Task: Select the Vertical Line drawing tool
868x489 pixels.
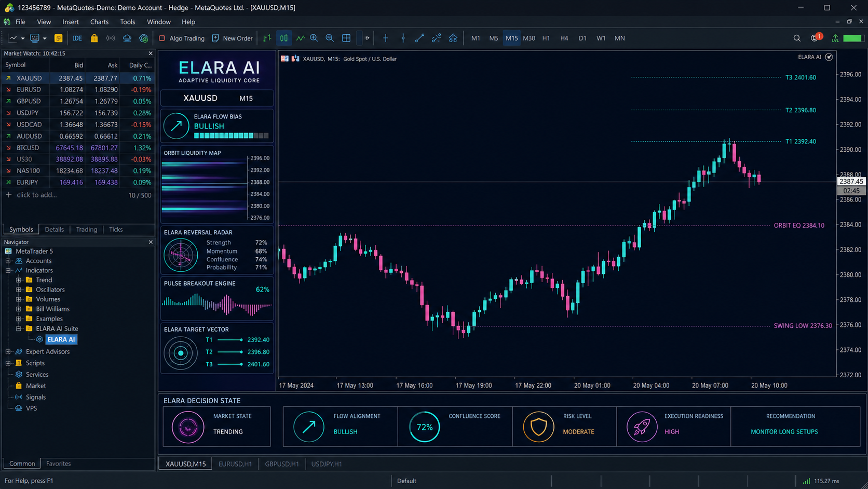Action: pos(403,38)
